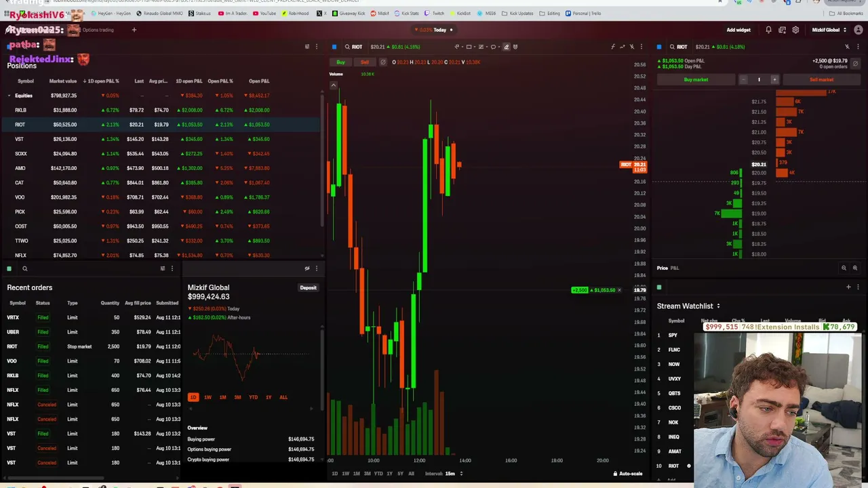Select the 1D range on account chart
868x488 pixels.
(x=193, y=397)
